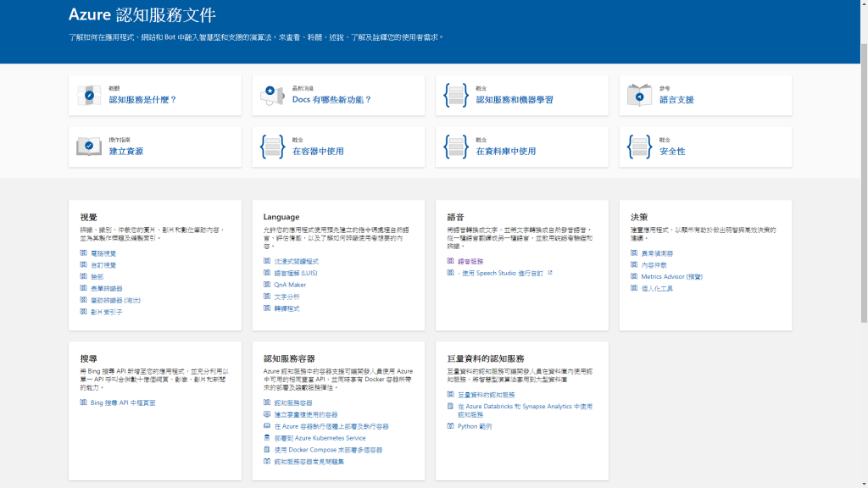
Task: Click the concept icon beside 在容器中使用
Action: coord(272,147)
